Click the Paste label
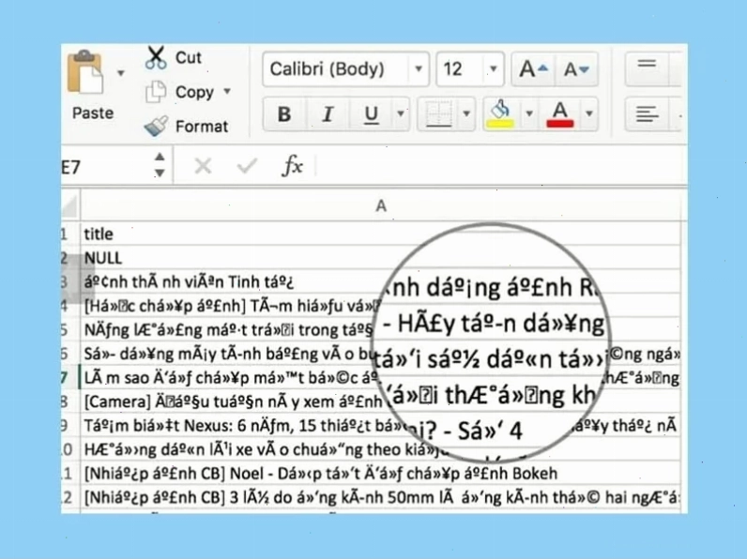 coord(93,113)
